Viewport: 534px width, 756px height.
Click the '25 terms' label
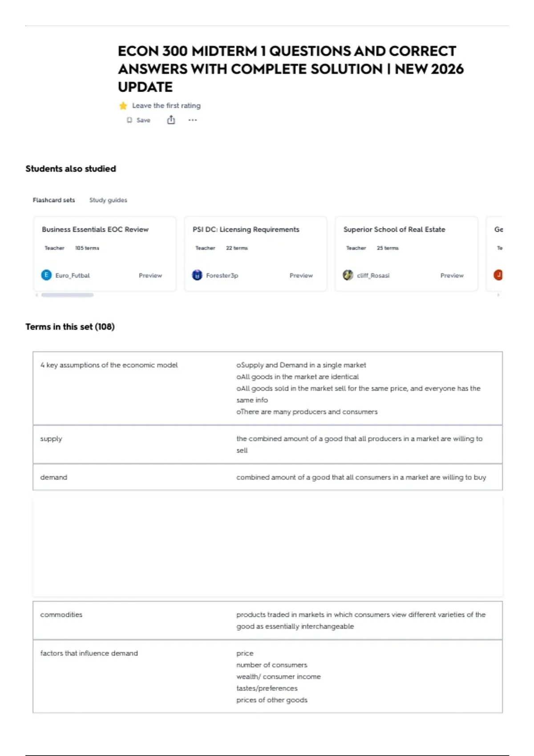388,248
